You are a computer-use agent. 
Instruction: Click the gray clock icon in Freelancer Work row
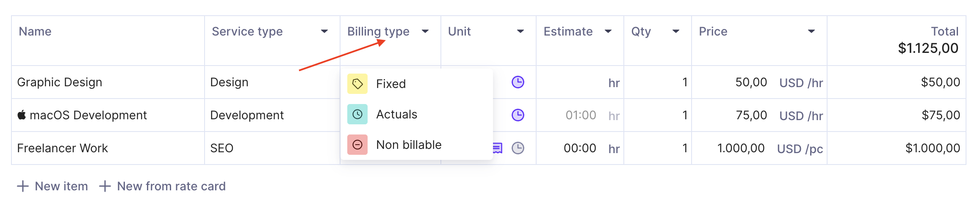[x=518, y=148]
